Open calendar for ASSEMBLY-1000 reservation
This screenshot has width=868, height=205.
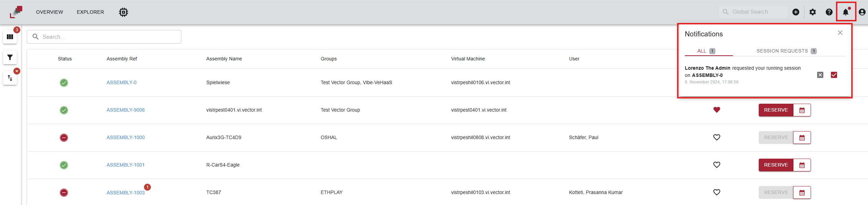coord(802,138)
